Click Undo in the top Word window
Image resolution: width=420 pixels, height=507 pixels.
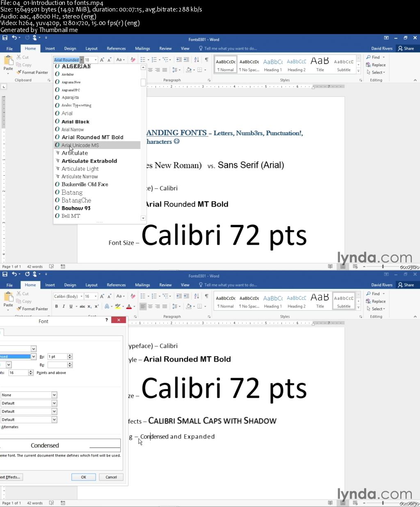click(14, 38)
